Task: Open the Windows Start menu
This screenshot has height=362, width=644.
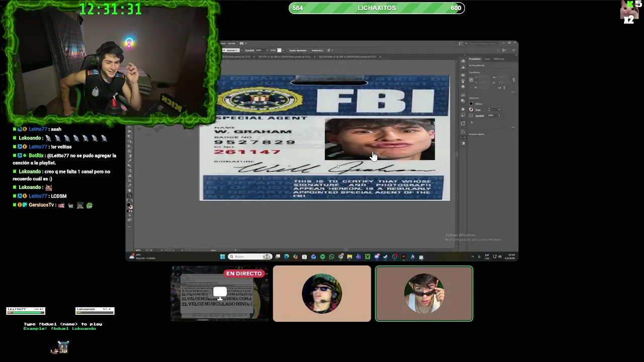Action: click(223, 256)
